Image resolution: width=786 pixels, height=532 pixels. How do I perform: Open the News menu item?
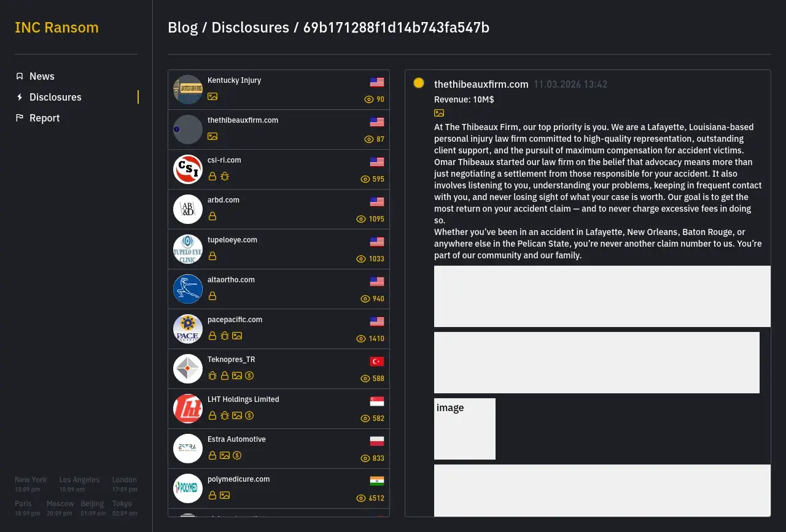pos(42,76)
